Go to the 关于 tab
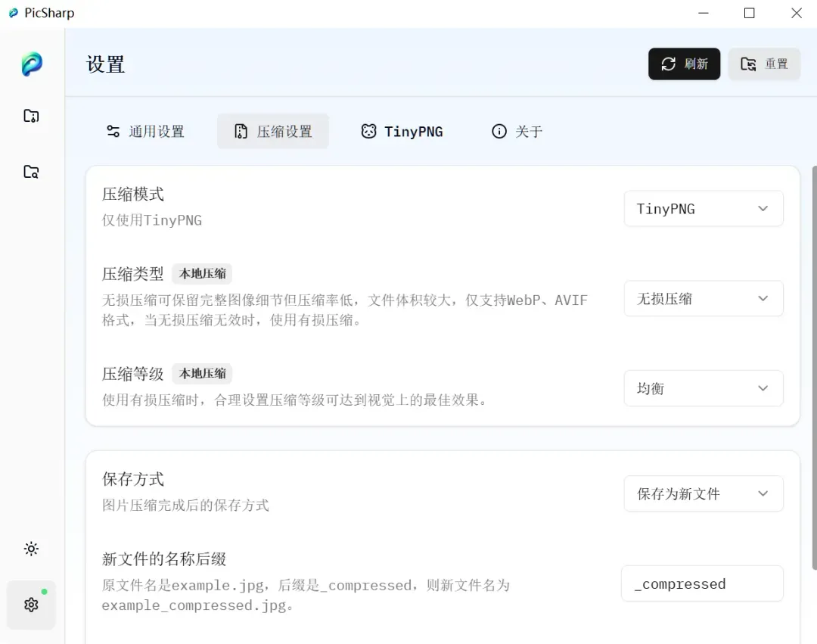The image size is (817, 644). pos(517,132)
